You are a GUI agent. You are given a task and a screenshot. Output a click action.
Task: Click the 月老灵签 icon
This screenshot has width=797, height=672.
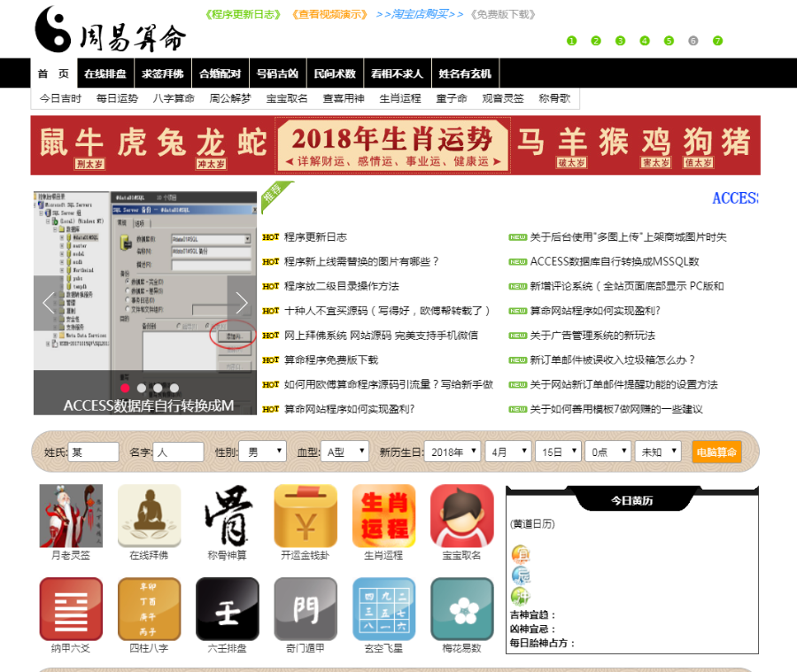(x=71, y=515)
